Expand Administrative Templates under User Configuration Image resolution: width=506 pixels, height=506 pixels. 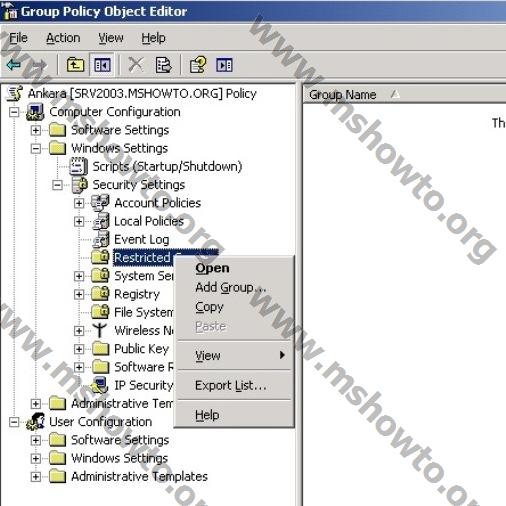[x=36, y=477]
